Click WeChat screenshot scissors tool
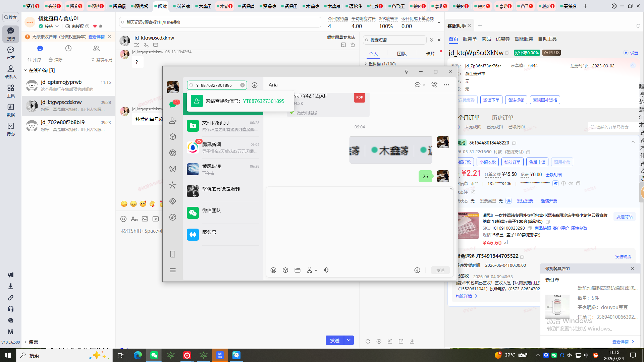This screenshot has width=644, height=362. [310, 270]
